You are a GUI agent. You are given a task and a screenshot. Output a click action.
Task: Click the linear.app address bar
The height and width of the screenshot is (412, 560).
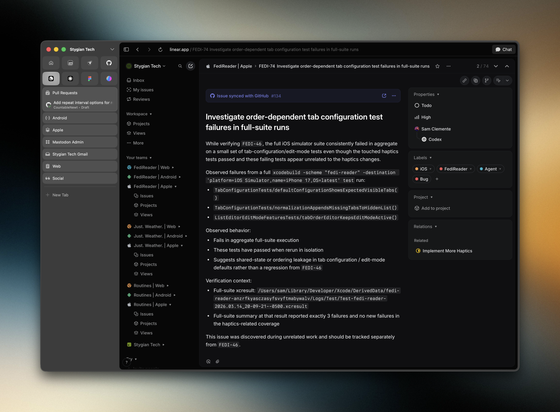(x=264, y=49)
